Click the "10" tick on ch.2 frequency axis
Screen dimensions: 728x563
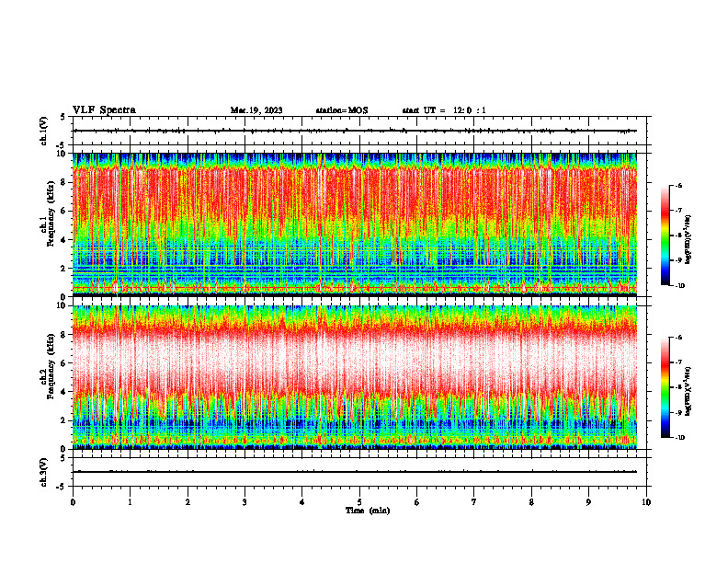[63, 305]
